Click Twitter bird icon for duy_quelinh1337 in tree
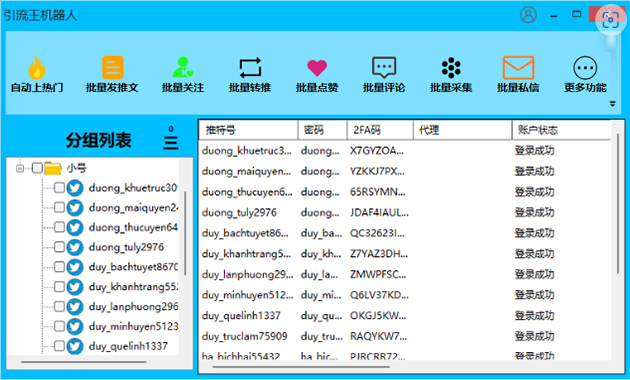Screen dimensions: 630x380 click(75, 346)
